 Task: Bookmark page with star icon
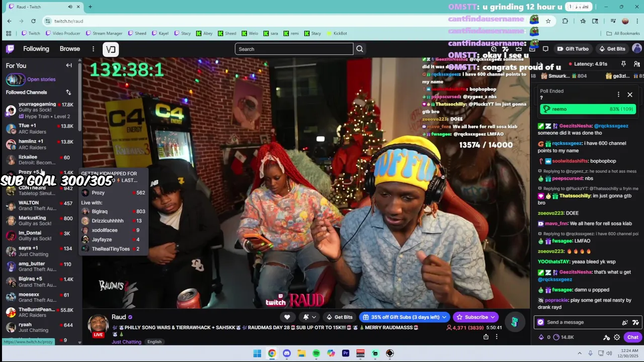(548, 21)
